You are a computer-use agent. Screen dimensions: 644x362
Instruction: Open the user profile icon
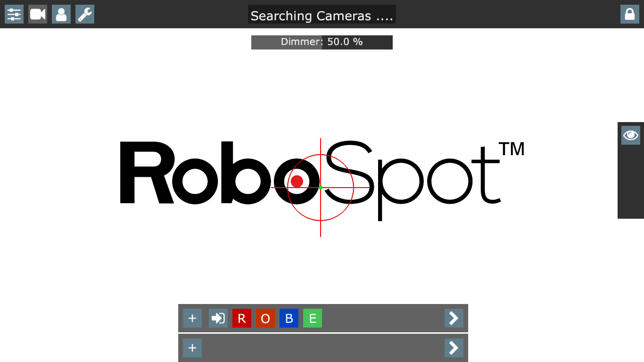(61, 14)
